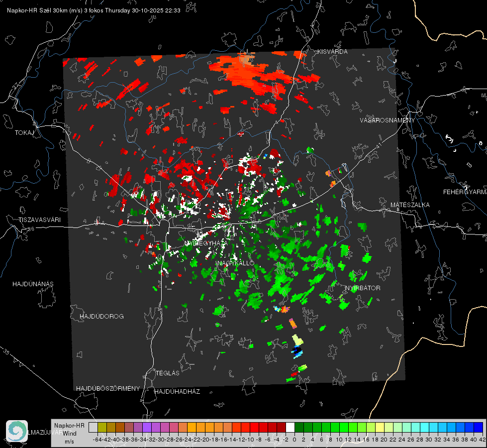This screenshot has width=487, height=448.
Task: Click the 42 value at legend end
Action: tap(482, 440)
